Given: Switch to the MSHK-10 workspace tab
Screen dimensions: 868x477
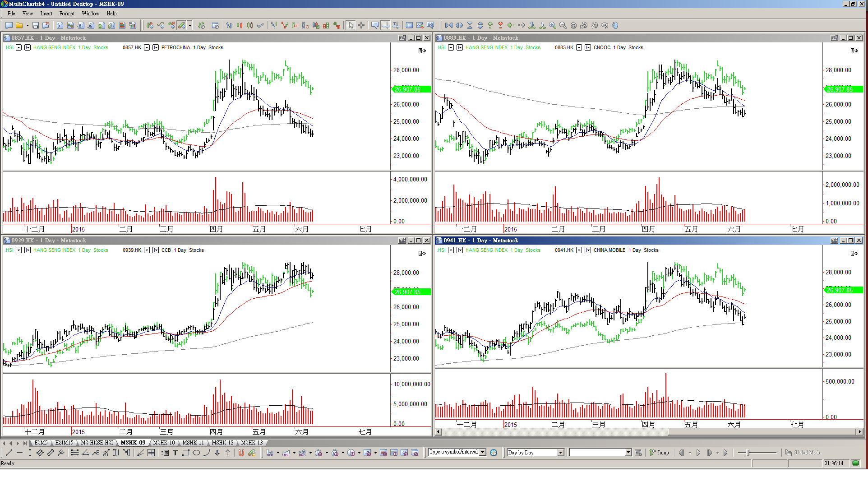Looking at the screenshot, I should pos(164,443).
